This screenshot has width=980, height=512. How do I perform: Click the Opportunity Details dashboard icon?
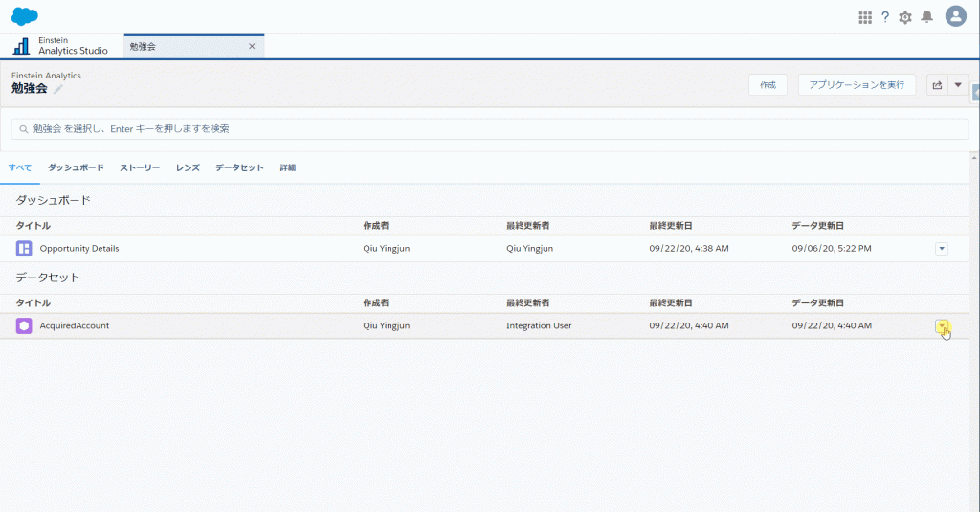pyautogui.click(x=24, y=249)
